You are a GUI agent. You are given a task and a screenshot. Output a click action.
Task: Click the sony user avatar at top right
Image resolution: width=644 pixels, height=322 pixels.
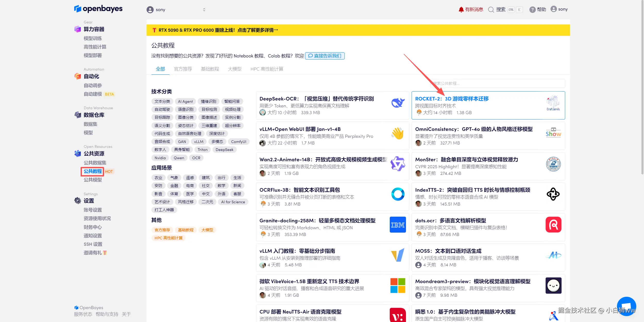pos(553,9)
